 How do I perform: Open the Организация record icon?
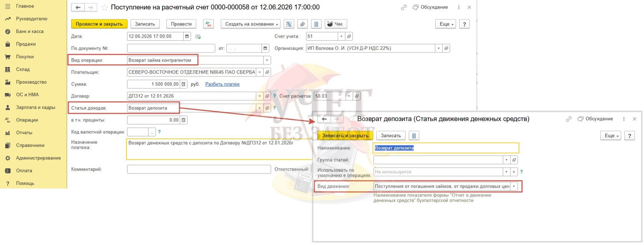click(x=446, y=48)
